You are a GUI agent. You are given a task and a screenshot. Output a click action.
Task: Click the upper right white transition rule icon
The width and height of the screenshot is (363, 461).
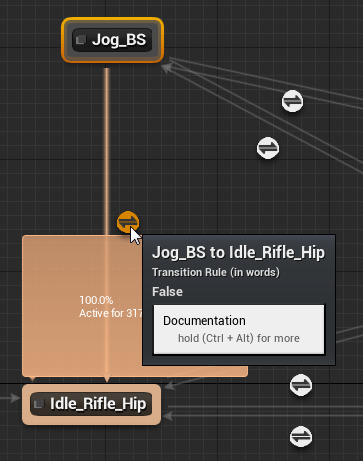[292, 101]
